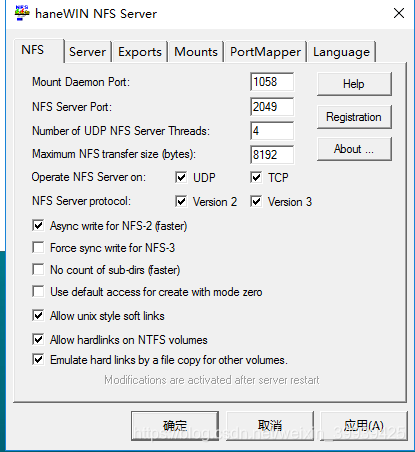This screenshot has width=415, height=452.
Task: Switch to the PortMapper tab
Action: (x=265, y=52)
